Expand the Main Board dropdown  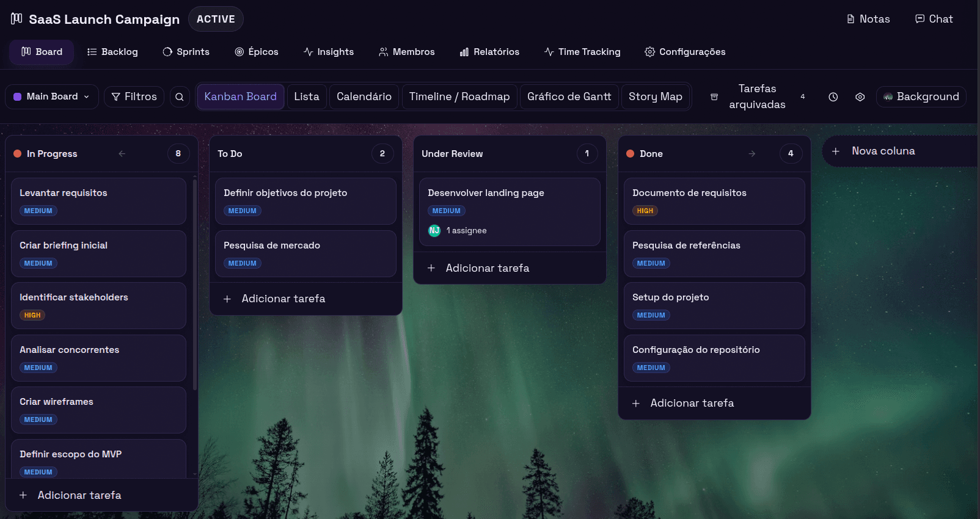click(52, 96)
